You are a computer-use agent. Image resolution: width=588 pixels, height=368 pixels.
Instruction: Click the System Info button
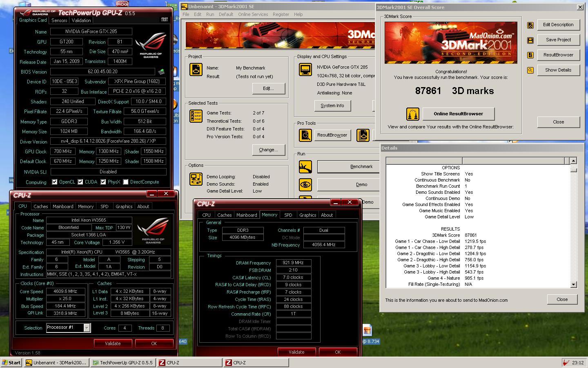pos(332,105)
